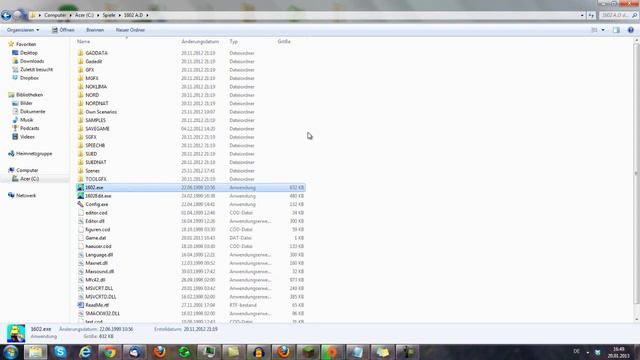The image size is (640, 360).
Task: Sort by the Änderungsdatum column header
Action: pos(200,42)
